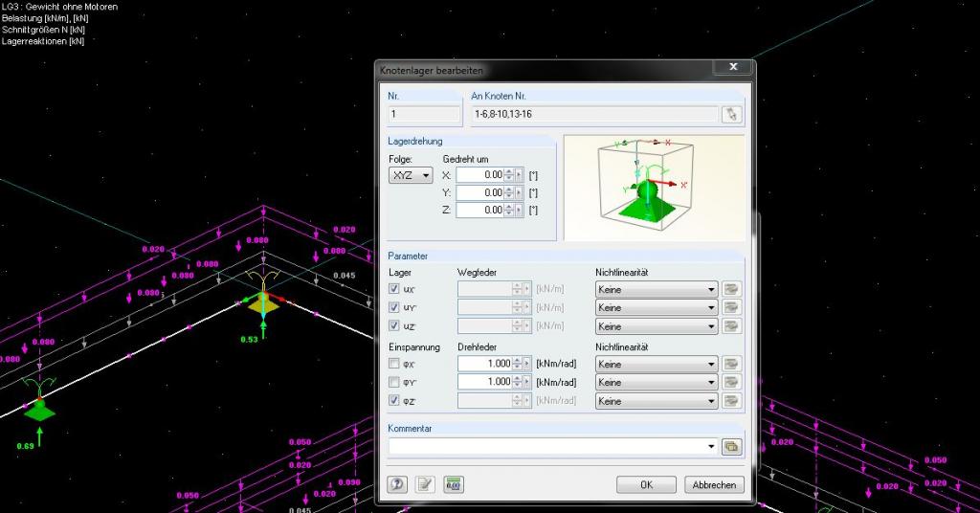The width and height of the screenshot is (980, 513).
Task: Open Nichtlinearität dropdown for φZ
Action: tap(657, 400)
